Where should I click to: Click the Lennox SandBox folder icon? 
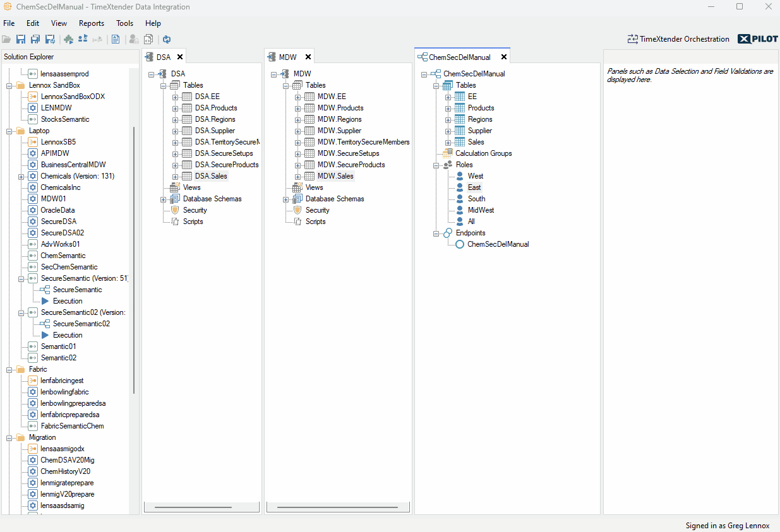pyautogui.click(x=20, y=85)
